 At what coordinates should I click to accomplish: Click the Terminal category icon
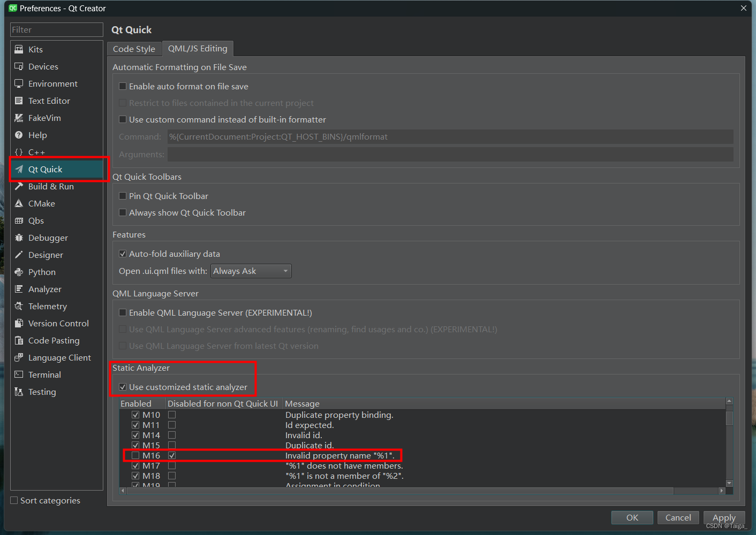tap(19, 374)
